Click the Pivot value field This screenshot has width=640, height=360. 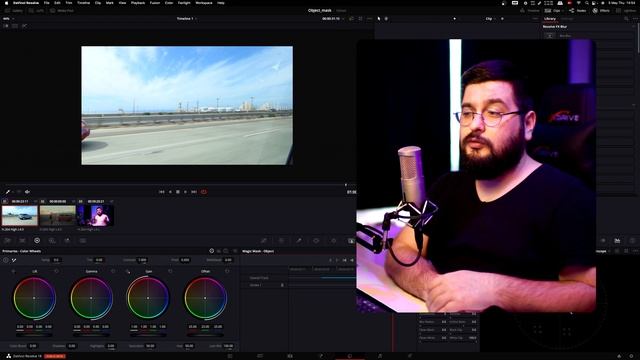coord(185,260)
